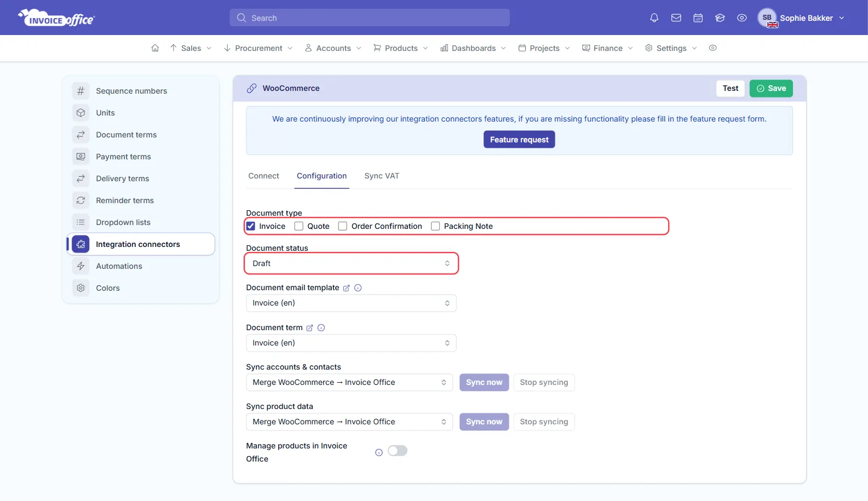Expand the Sales menu
Screen dimensions: 868x501
191,48
